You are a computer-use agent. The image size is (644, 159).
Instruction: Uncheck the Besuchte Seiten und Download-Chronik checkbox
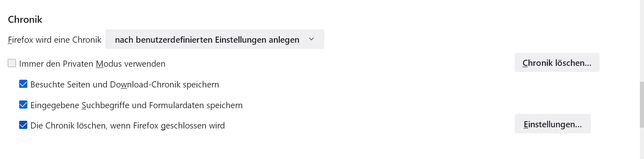point(23,84)
